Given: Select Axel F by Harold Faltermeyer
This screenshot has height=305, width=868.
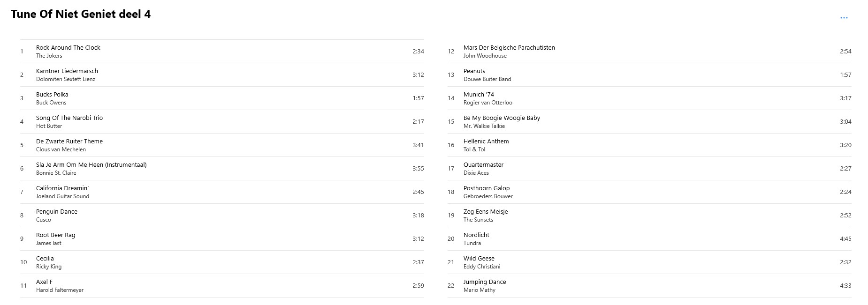Looking at the screenshot, I should coord(222,286).
